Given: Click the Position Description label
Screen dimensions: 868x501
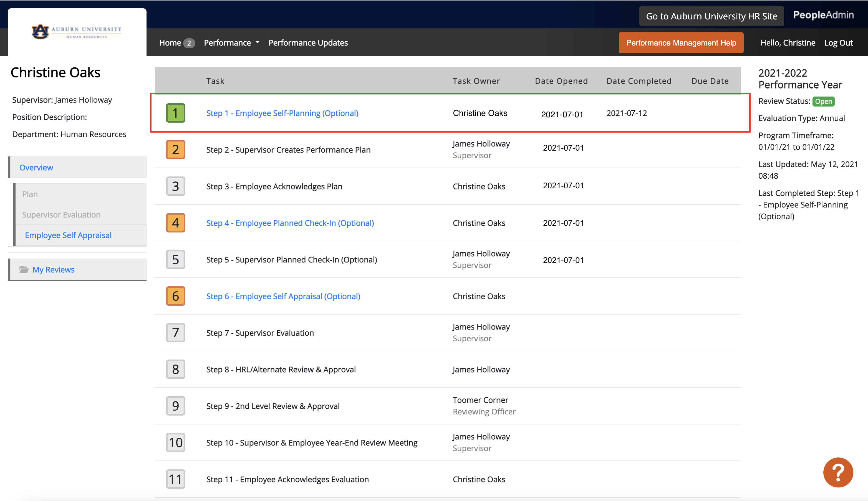Looking at the screenshot, I should tap(50, 117).
